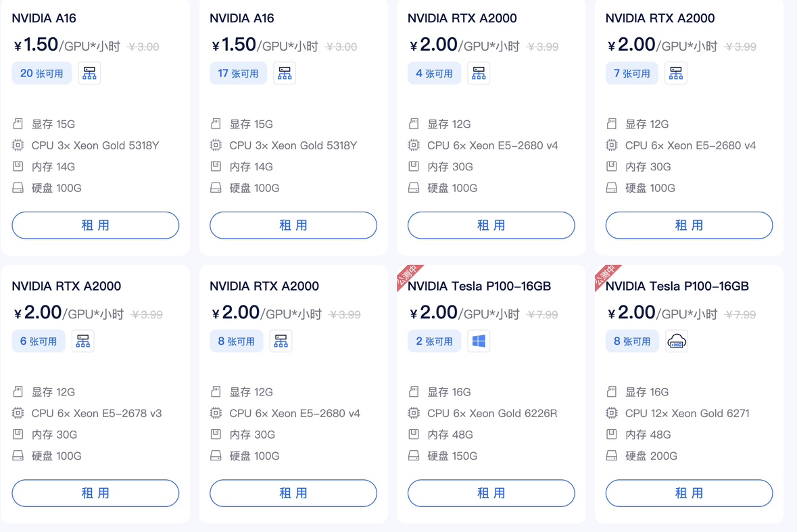Click 租用 on the A16 card with 17 available

[x=293, y=225]
